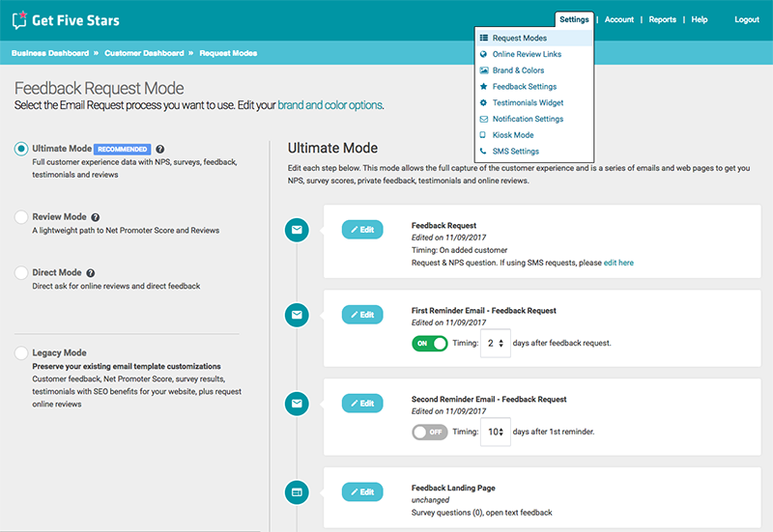The width and height of the screenshot is (773, 532).
Task: Click the image icon beside Brand & Colors
Action: coord(484,70)
